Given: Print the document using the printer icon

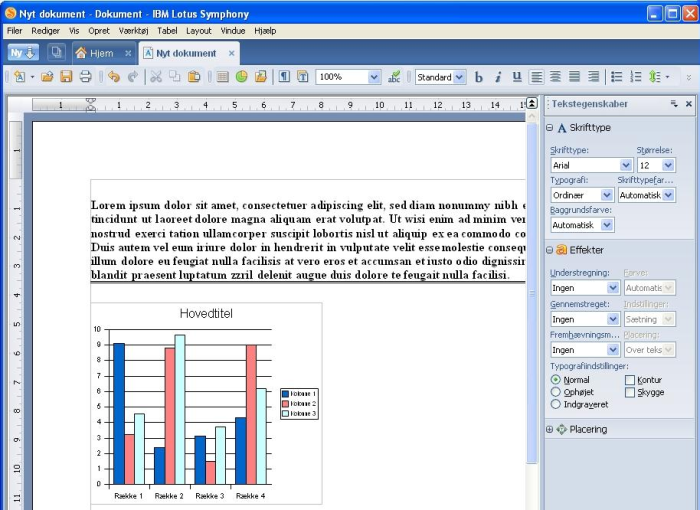Looking at the screenshot, I should coord(85,77).
